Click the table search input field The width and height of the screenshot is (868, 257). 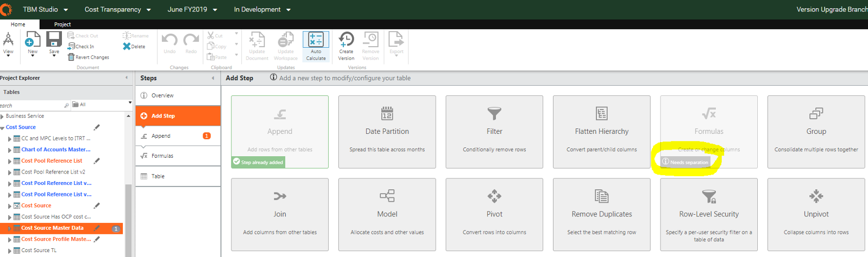coord(33,105)
